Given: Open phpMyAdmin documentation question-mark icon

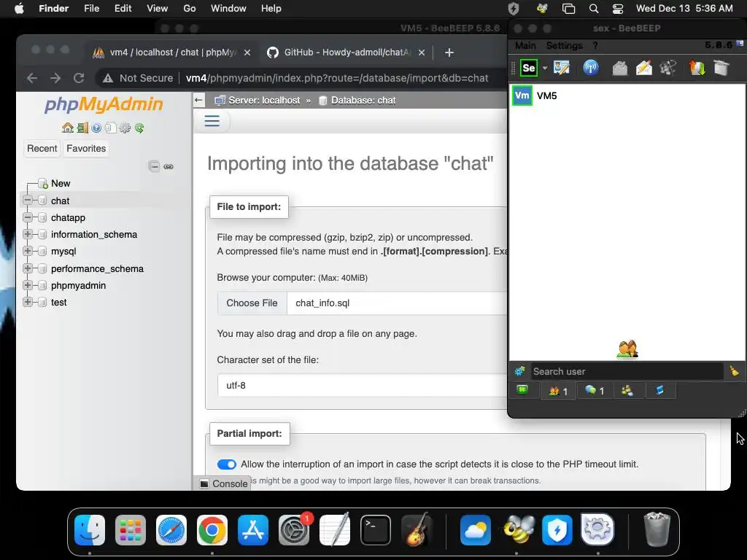Looking at the screenshot, I should click(x=96, y=128).
